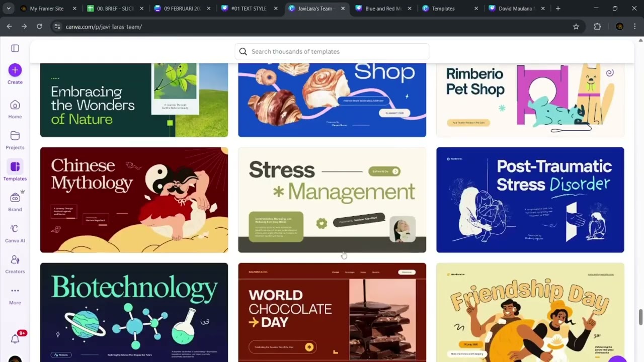Viewport: 644px width, 362px height.
Task: Switch to 09 FEBRUARI tab
Action: pyautogui.click(x=182, y=9)
